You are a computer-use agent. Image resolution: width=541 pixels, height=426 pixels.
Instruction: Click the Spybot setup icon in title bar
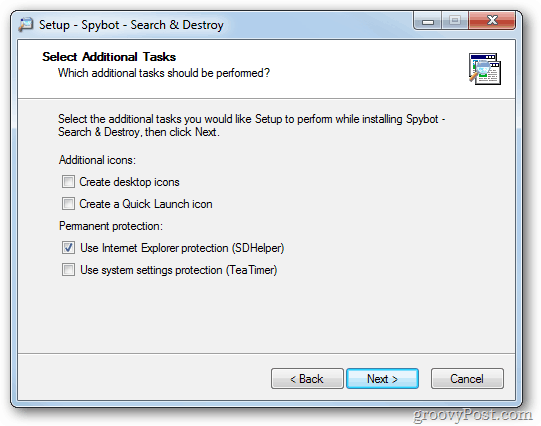point(26,24)
